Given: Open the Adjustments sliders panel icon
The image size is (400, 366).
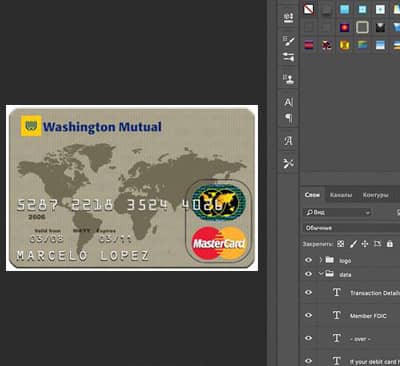Looking at the screenshot, I should (288, 57).
